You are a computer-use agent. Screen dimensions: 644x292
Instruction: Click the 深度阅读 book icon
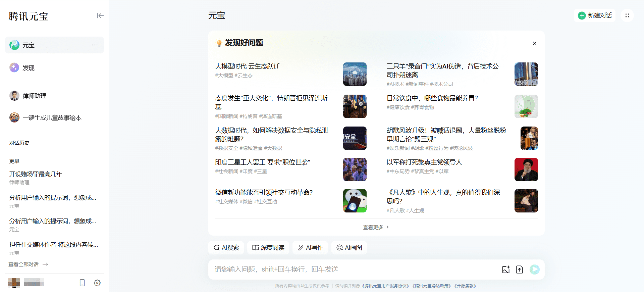256,248
